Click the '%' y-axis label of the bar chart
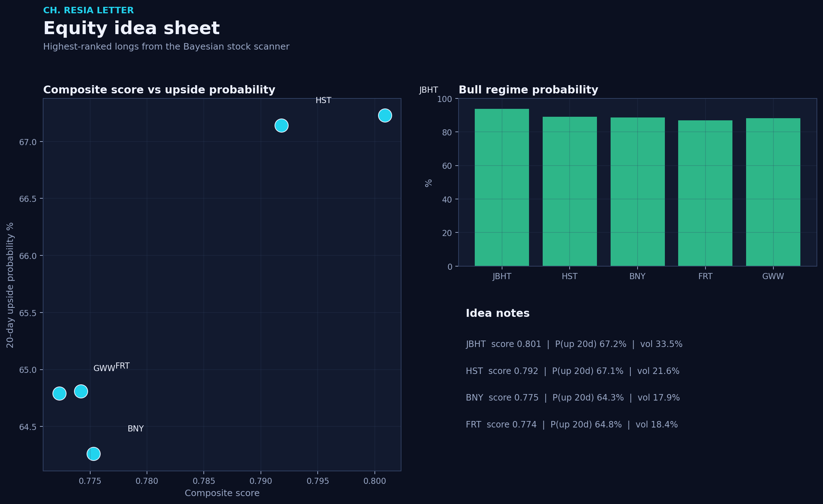Viewport: 823px width, 504px height. click(x=428, y=183)
